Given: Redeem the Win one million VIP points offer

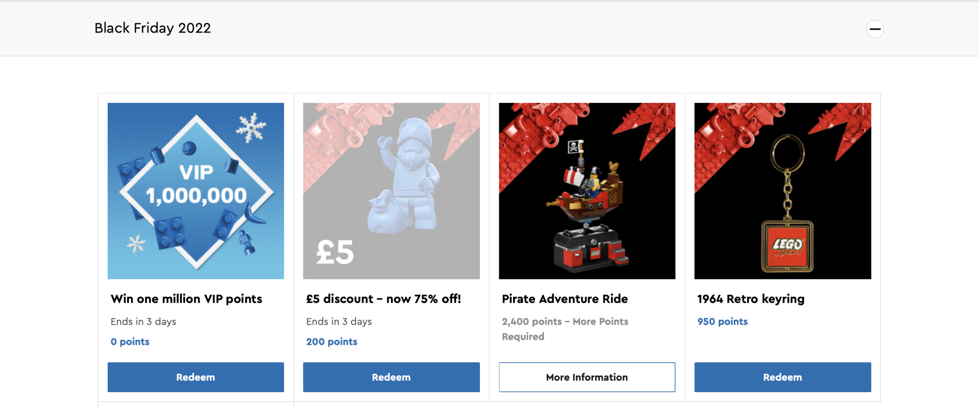Looking at the screenshot, I should 195,377.
